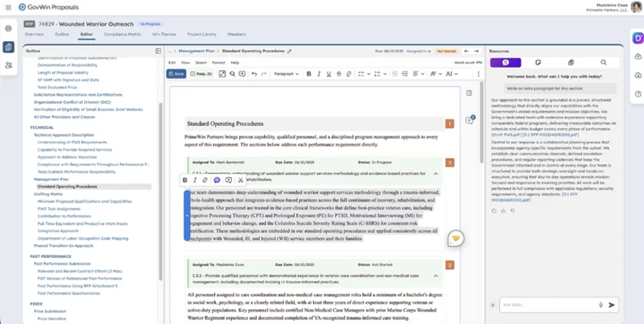This screenshot has width=644, height=324.
Task: Start voice input with microphone icon
Action: click(601, 305)
